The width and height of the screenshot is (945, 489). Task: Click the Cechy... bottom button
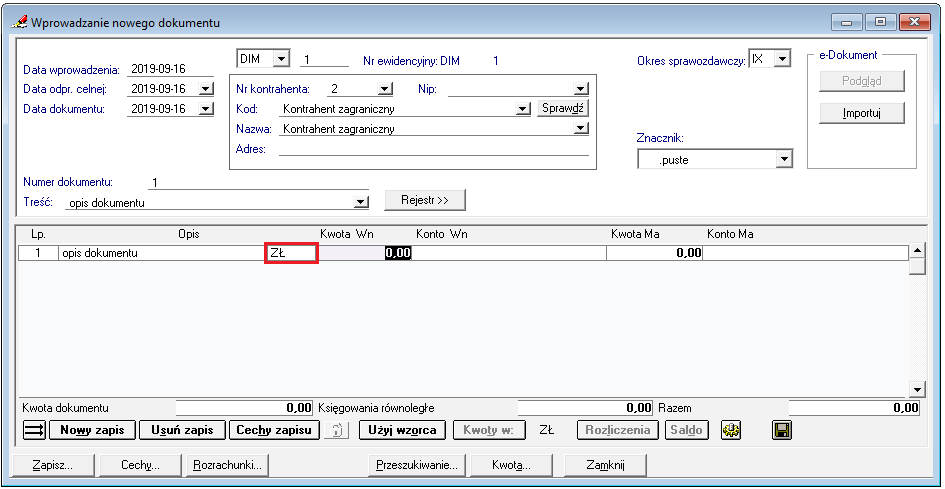(x=140, y=465)
